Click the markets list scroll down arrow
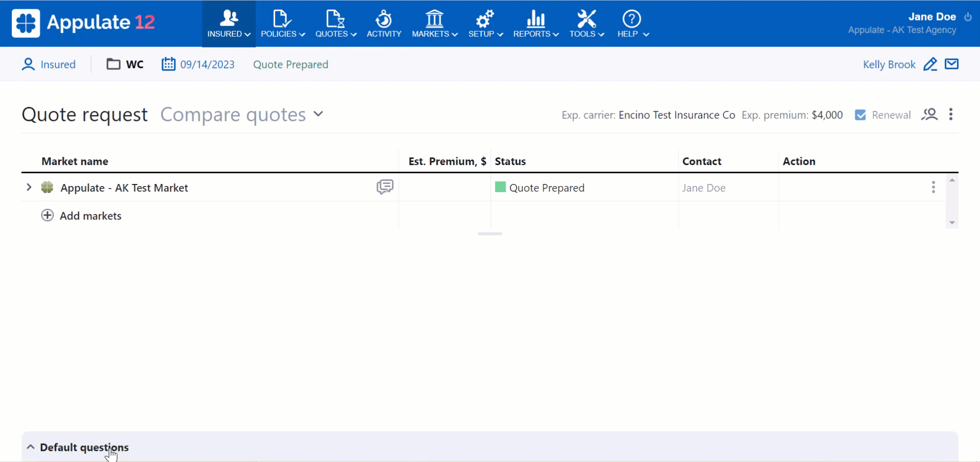 click(952, 223)
